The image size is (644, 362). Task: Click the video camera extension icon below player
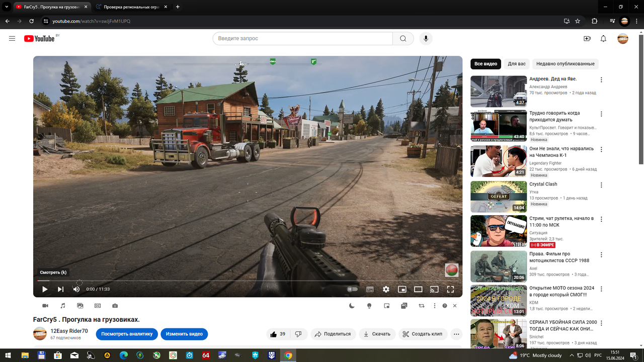point(45,306)
